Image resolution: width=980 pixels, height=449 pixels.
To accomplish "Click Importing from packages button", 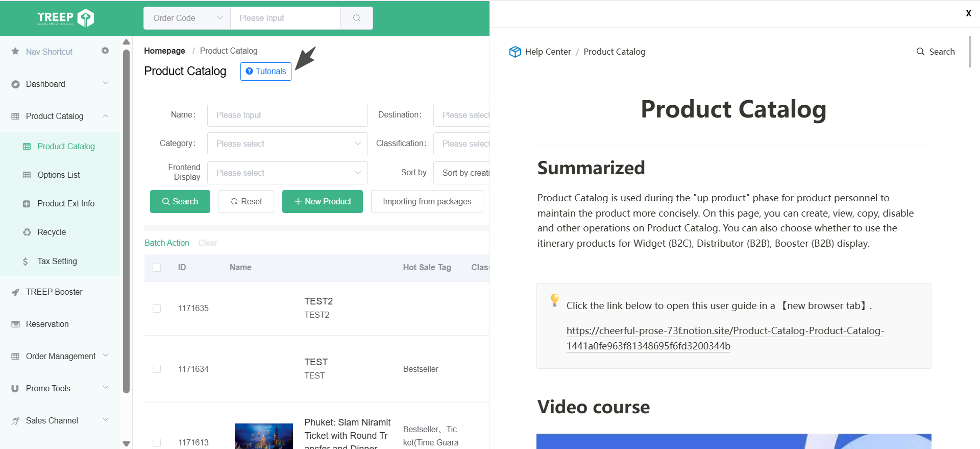I will click(x=427, y=201).
